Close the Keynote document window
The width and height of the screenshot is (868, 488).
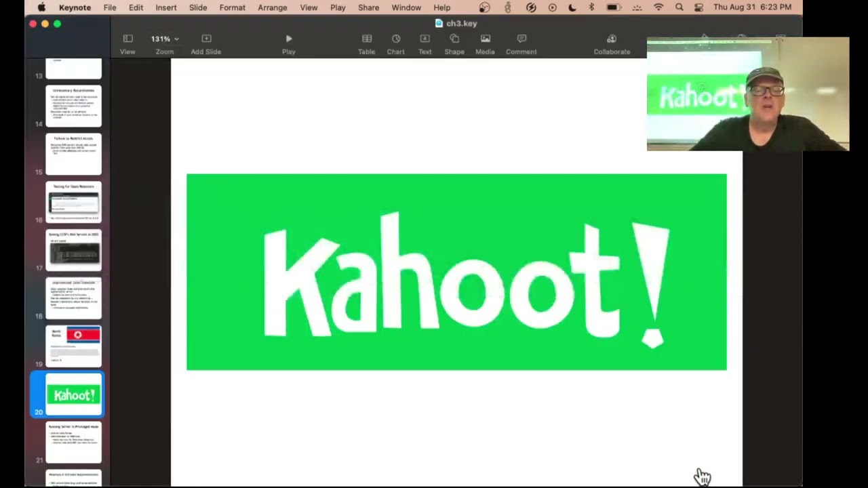click(33, 24)
